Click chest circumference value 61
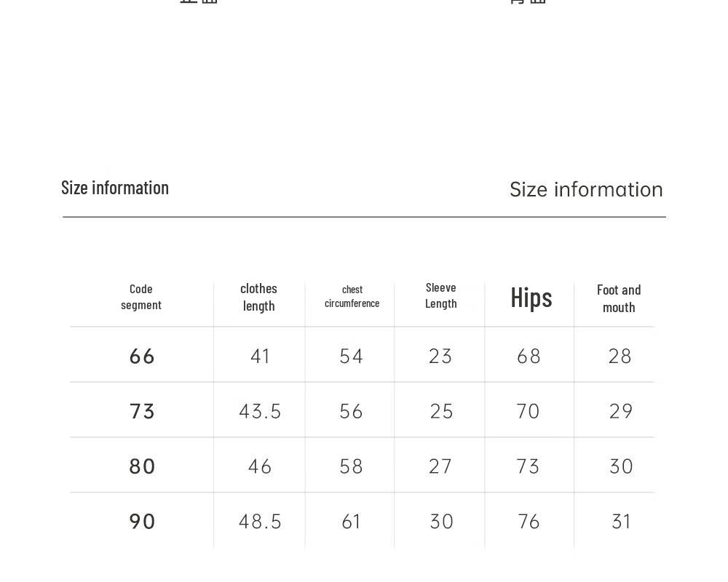 351,522
